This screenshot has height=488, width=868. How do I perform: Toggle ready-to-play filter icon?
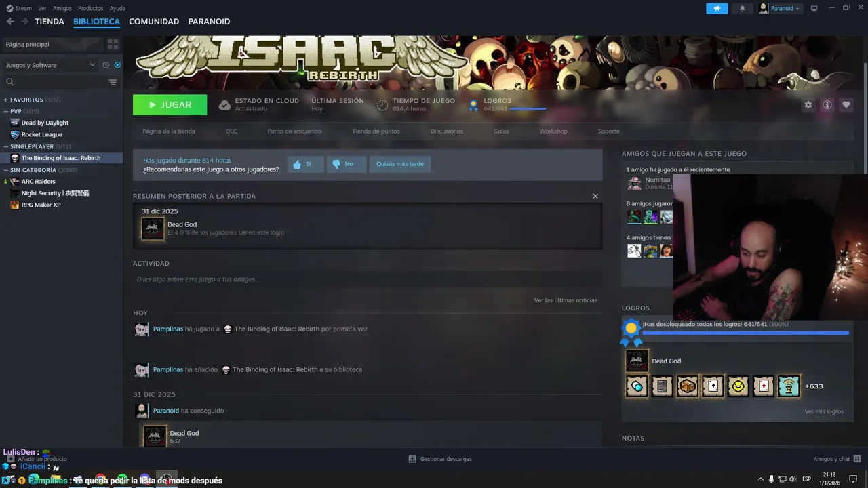(x=117, y=65)
